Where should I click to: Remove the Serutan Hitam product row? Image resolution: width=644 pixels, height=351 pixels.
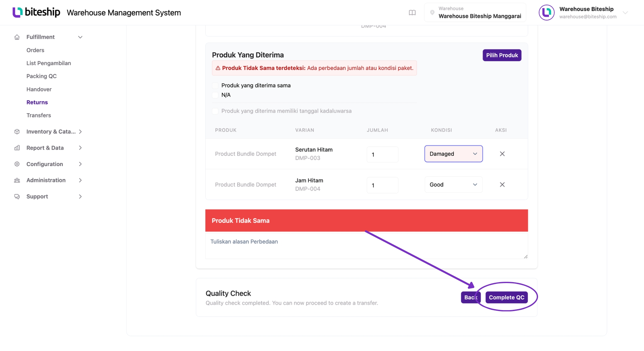502,154
